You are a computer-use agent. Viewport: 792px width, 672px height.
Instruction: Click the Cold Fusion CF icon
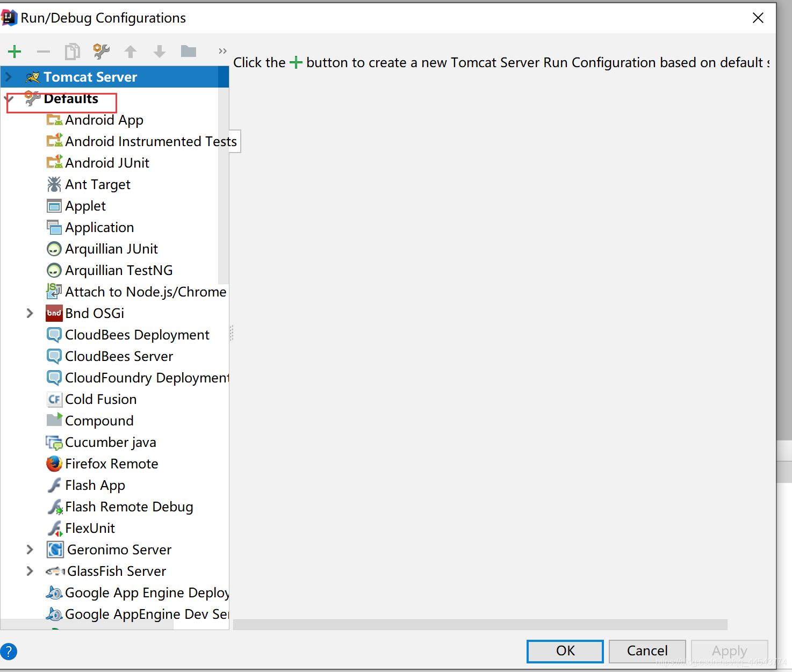(x=54, y=399)
